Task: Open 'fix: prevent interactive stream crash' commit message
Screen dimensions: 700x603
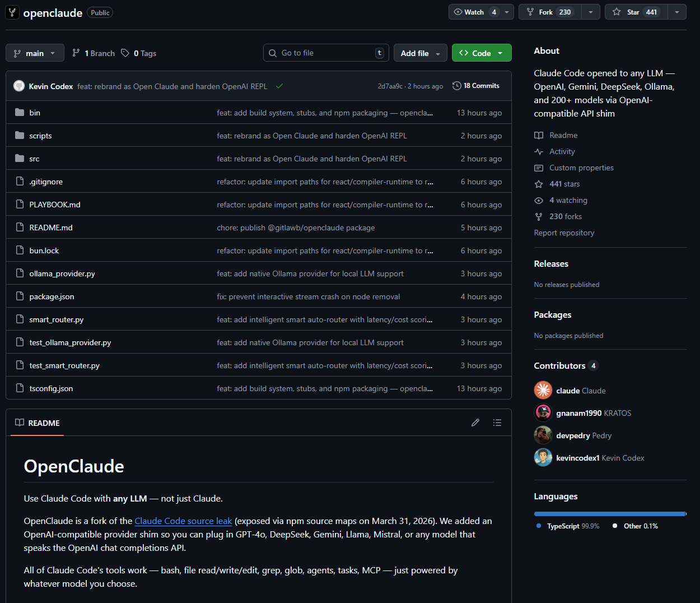Action: pos(309,296)
